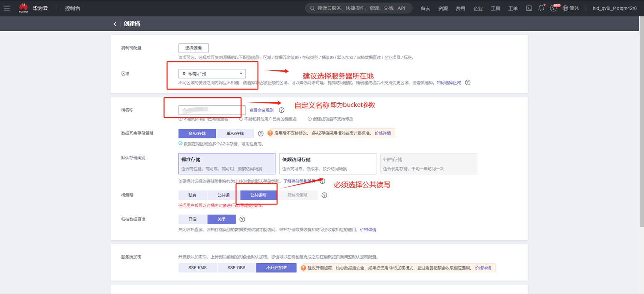Image resolution: width=644 pixels, height=294 pixels.
Task: Expand the account menu hid_qv9l_f4dtqm42r8
Action: click(x=614, y=8)
